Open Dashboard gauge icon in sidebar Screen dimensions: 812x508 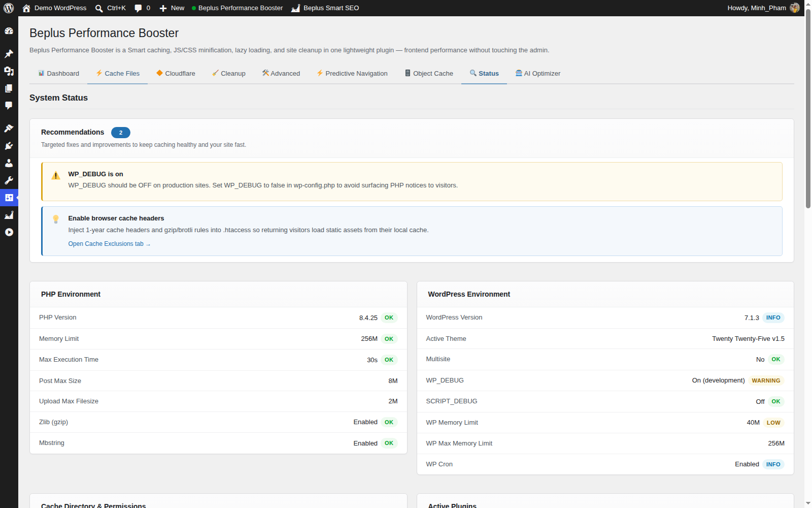point(9,31)
